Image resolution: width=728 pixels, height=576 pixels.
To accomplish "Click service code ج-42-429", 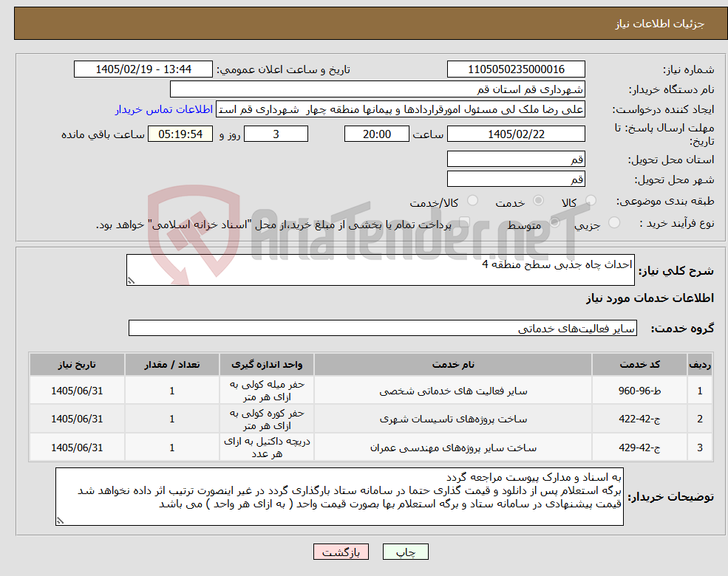I will click(x=639, y=448).
